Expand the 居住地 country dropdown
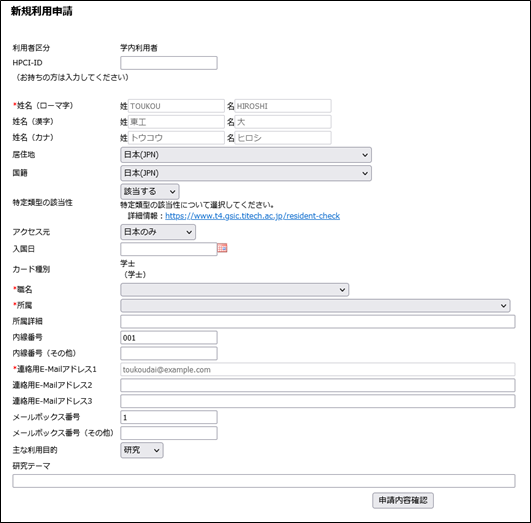531x523 pixels. (246, 155)
